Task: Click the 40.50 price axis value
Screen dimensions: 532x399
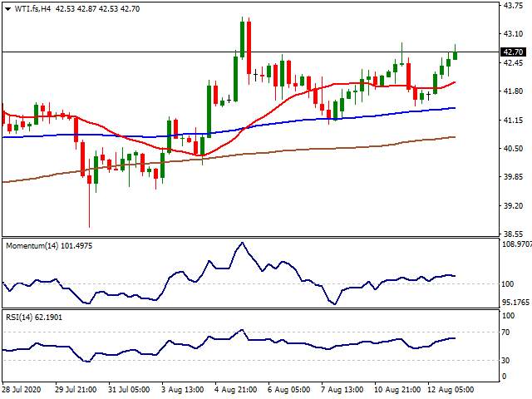Action: point(514,149)
